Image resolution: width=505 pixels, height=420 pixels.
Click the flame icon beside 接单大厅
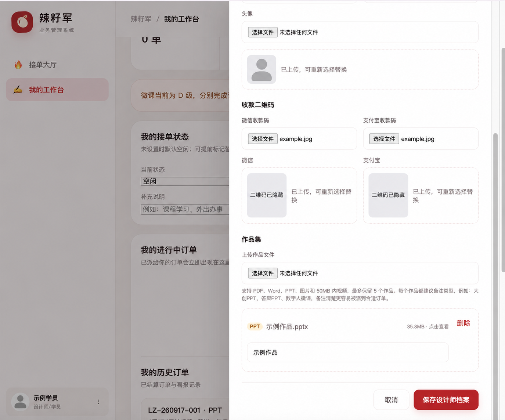click(18, 65)
